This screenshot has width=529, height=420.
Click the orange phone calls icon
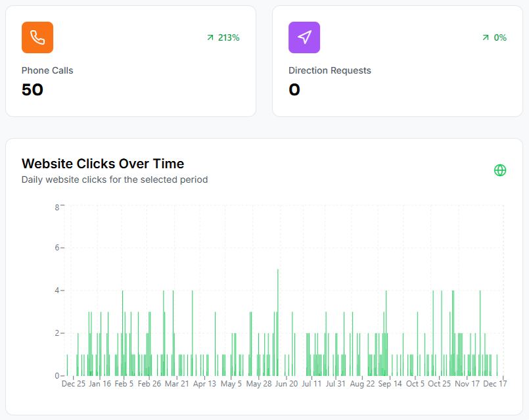click(x=37, y=37)
